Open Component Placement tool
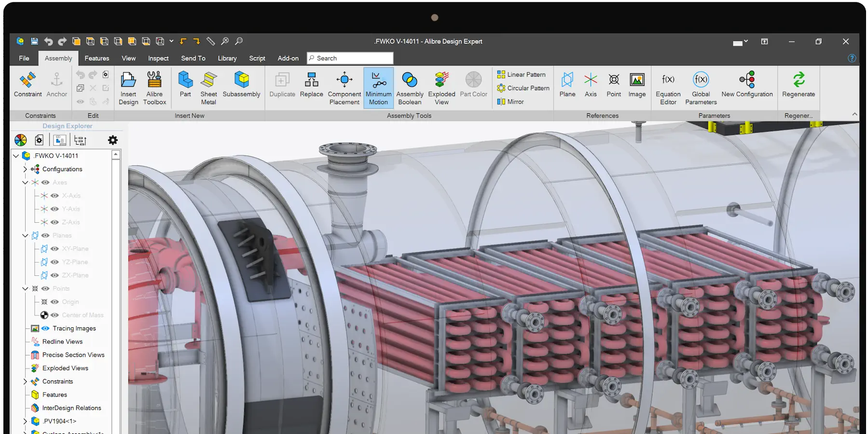Screen dimensions: 868x434 pos(344,88)
